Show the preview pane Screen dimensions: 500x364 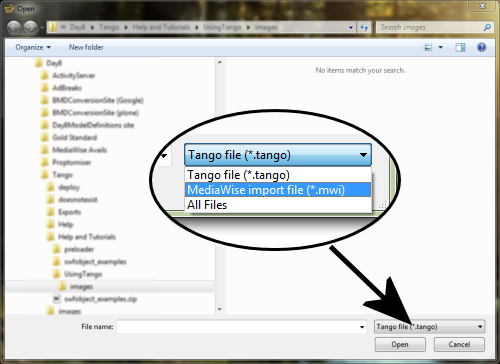tap(460, 47)
